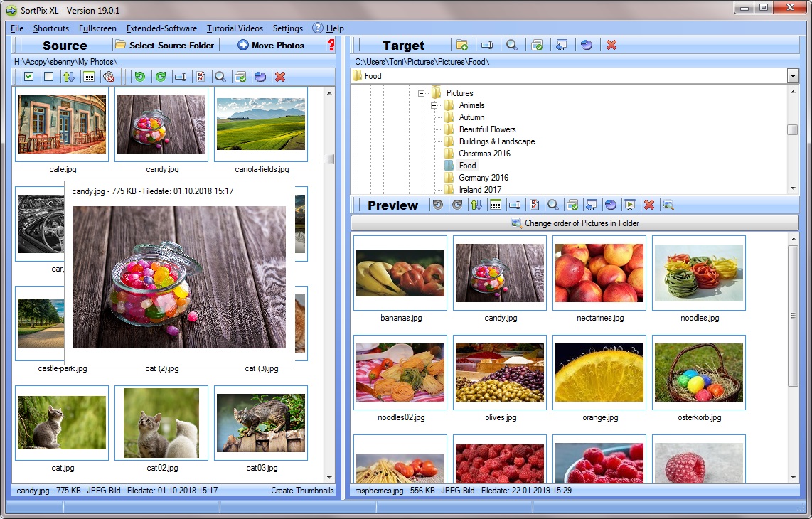Open the pie-chart disk usage icon

pyautogui.click(x=260, y=76)
